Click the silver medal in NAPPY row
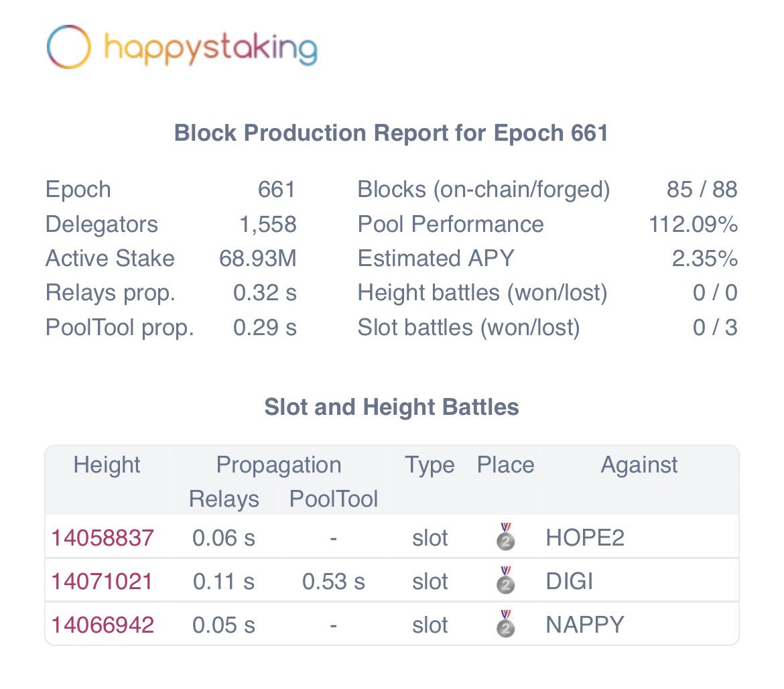Viewport: 784px width, 689px height. click(505, 623)
